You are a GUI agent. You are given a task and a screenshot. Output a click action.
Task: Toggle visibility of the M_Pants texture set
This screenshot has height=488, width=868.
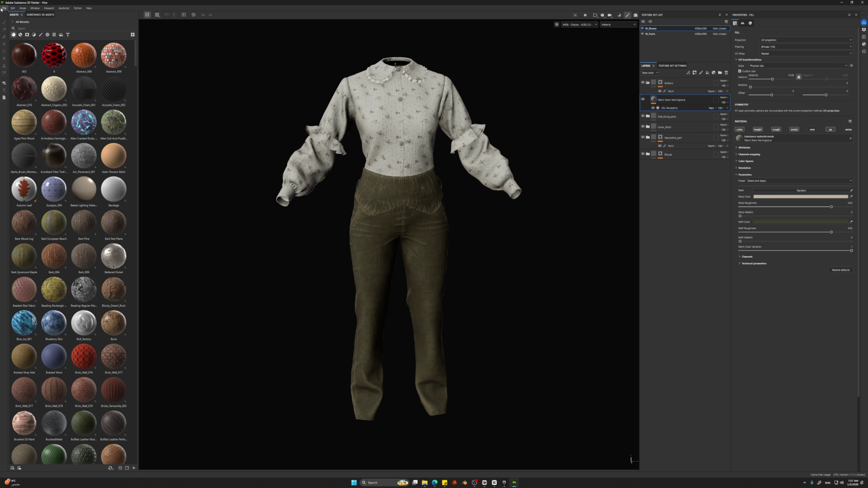(642, 34)
